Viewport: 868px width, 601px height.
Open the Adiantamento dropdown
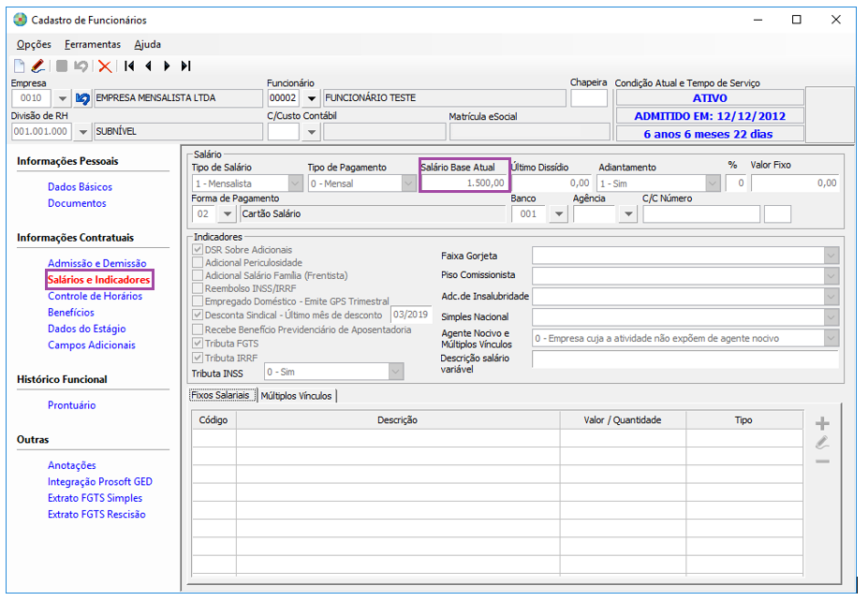[x=713, y=183]
